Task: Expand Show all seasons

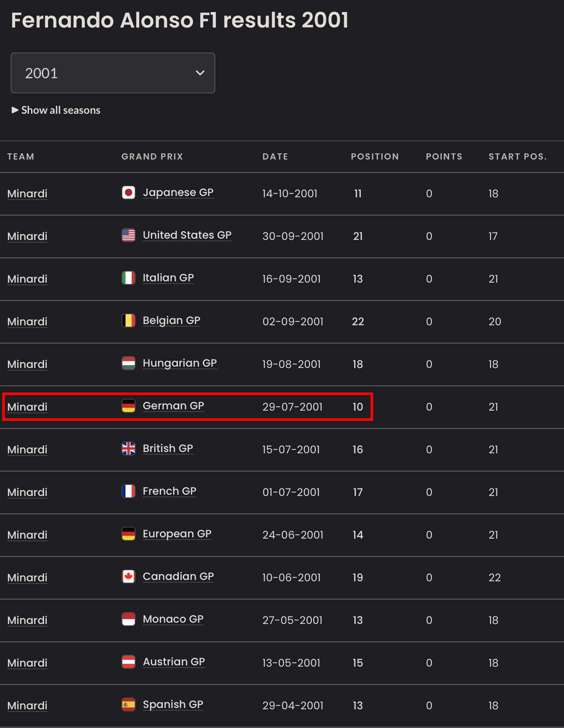Action: (56, 110)
